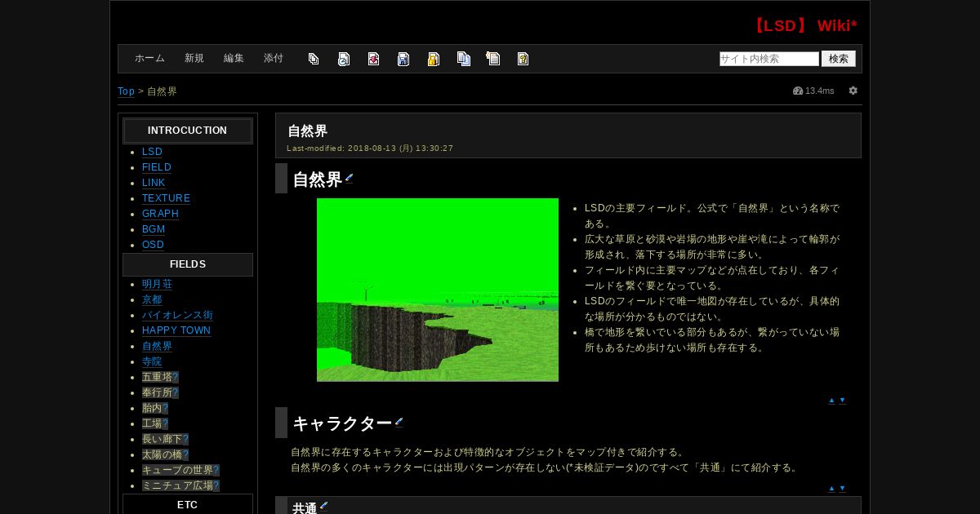980x514 pixels.
Task: Click the INTROCUCTION sidebar header
Action: point(188,131)
